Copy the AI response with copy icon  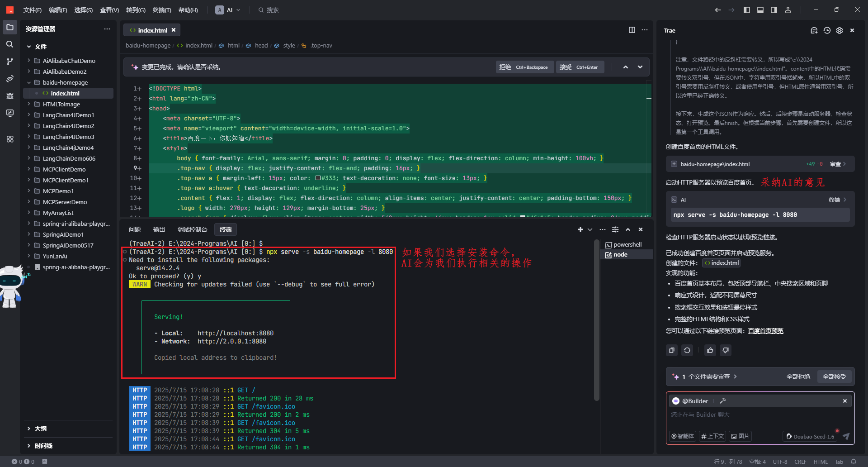pos(672,350)
